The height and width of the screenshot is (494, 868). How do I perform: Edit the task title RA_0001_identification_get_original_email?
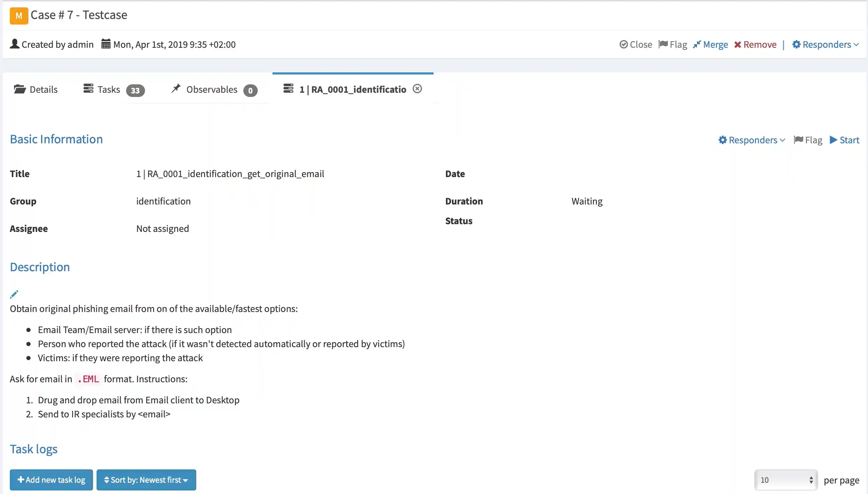click(x=230, y=174)
